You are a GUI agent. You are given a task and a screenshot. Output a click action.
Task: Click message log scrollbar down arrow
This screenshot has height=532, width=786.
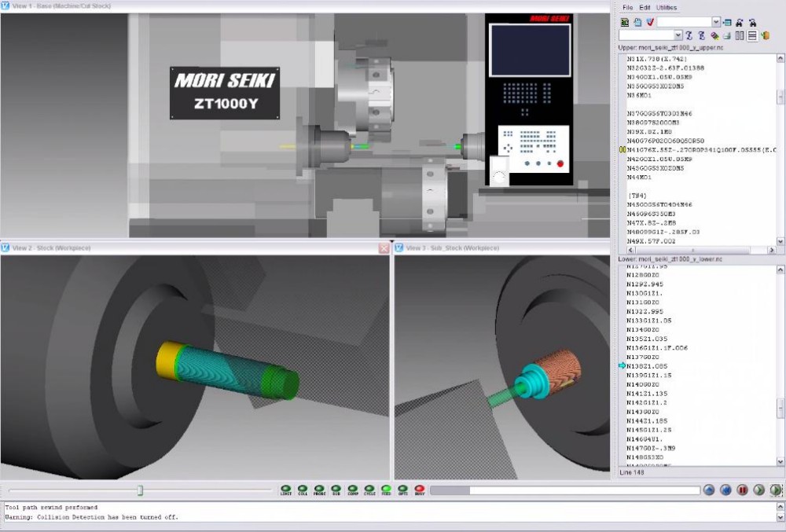(780, 517)
